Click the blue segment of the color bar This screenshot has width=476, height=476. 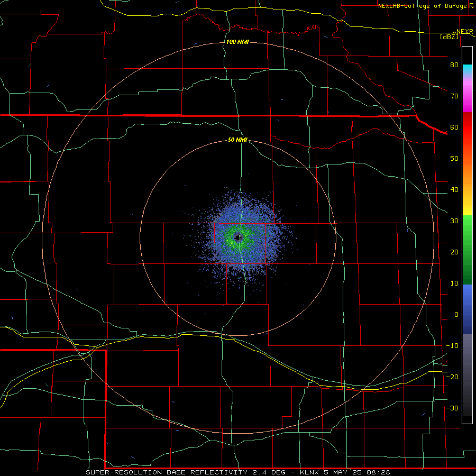tap(467, 309)
